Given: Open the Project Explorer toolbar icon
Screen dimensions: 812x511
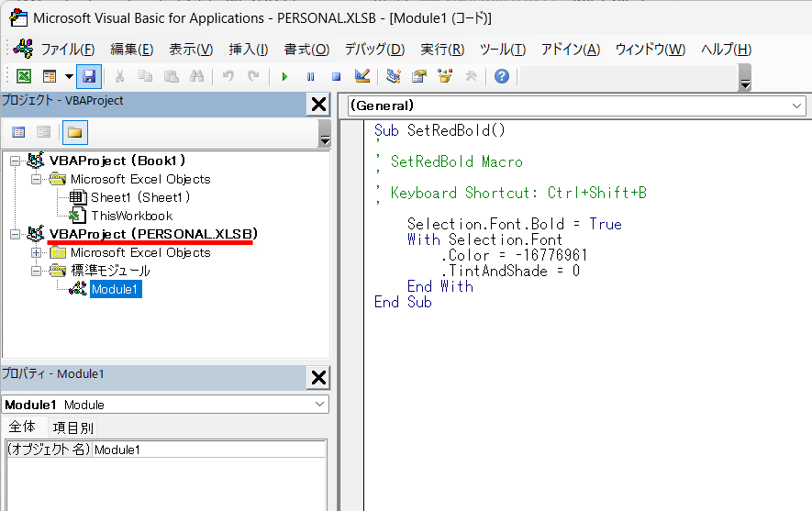Looking at the screenshot, I should (x=394, y=77).
